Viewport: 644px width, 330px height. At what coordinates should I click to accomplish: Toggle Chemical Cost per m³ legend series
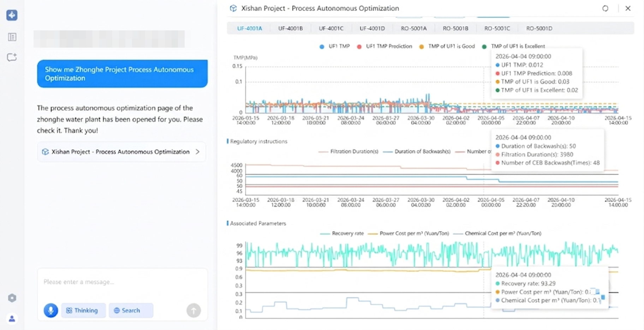[497, 233]
